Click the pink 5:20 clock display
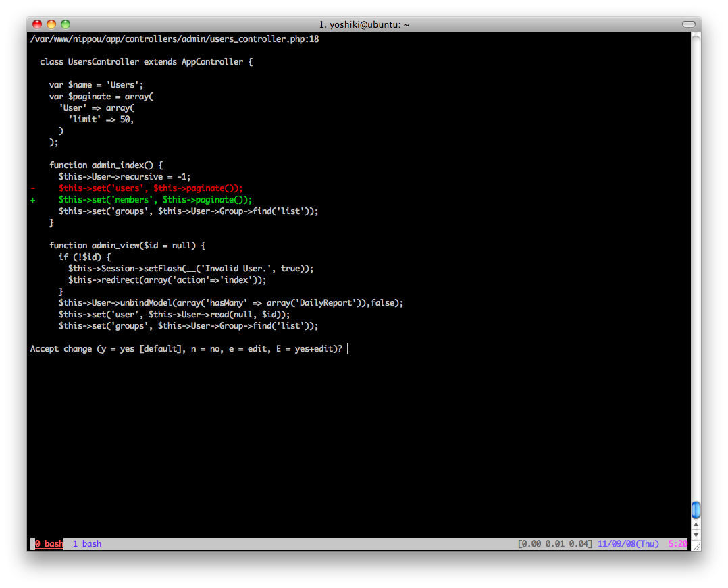 (x=677, y=544)
